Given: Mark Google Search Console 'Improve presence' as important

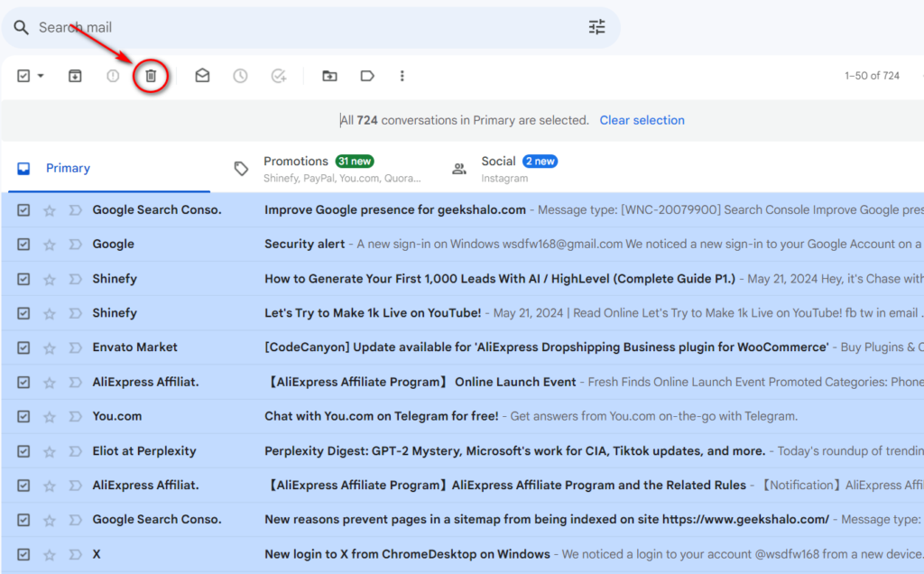Looking at the screenshot, I should [x=75, y=209].
